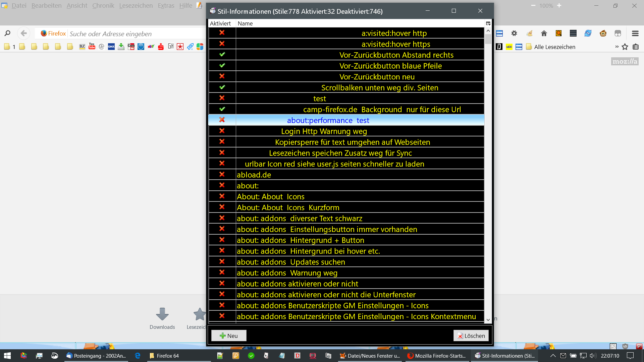Click the GMX bookmark icon
The height and width of the screenshot is (362, 644).
(x=111, y=47)
